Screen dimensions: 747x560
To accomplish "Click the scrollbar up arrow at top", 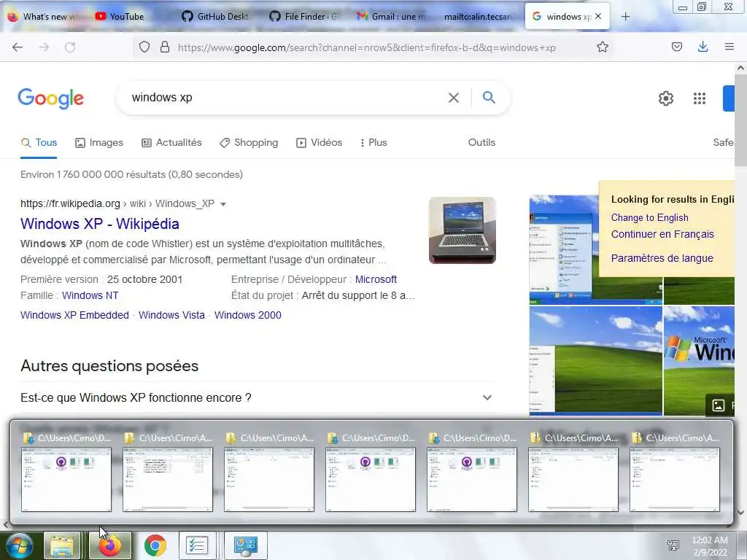I will coord(741,68).
